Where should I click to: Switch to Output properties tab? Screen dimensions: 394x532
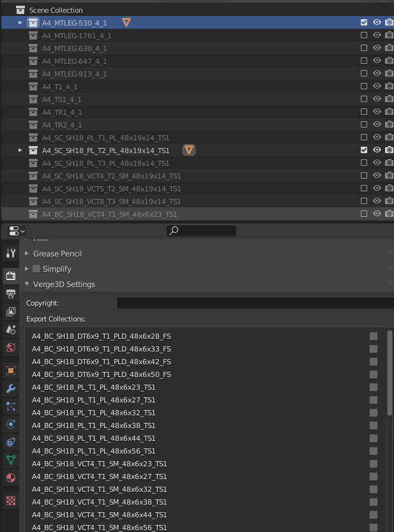[11, 294]
